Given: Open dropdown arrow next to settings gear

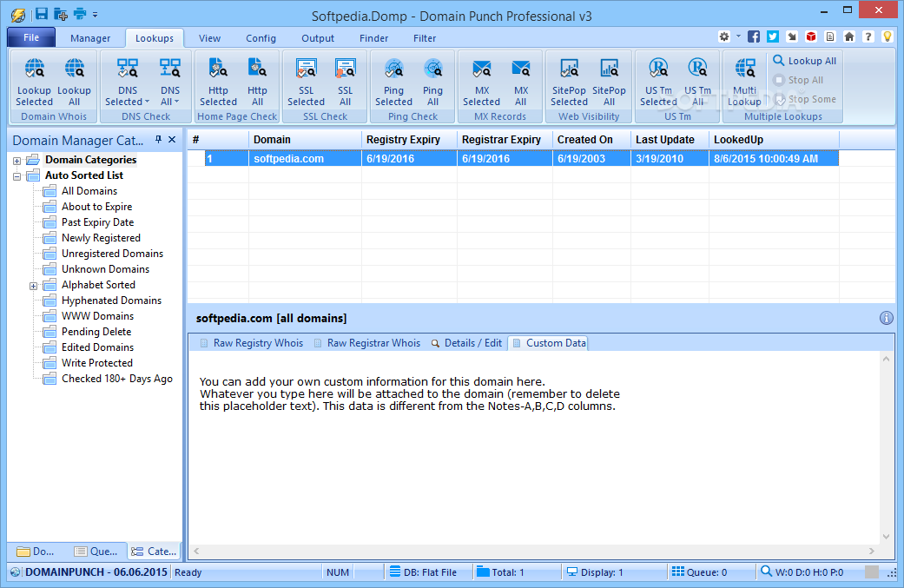Looking at the screenshot, I should tap(738, 36).
